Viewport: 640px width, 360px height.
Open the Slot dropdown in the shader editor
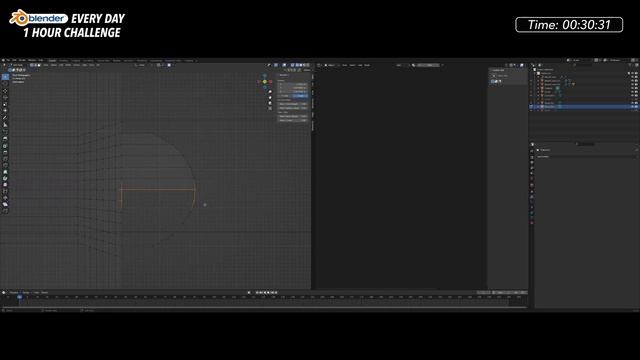click(x=400, y=65)
